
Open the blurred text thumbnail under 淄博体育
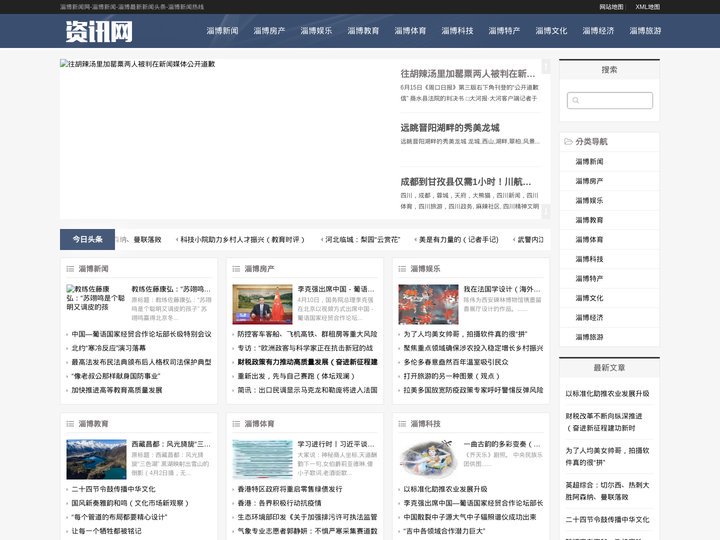[262, 459]
